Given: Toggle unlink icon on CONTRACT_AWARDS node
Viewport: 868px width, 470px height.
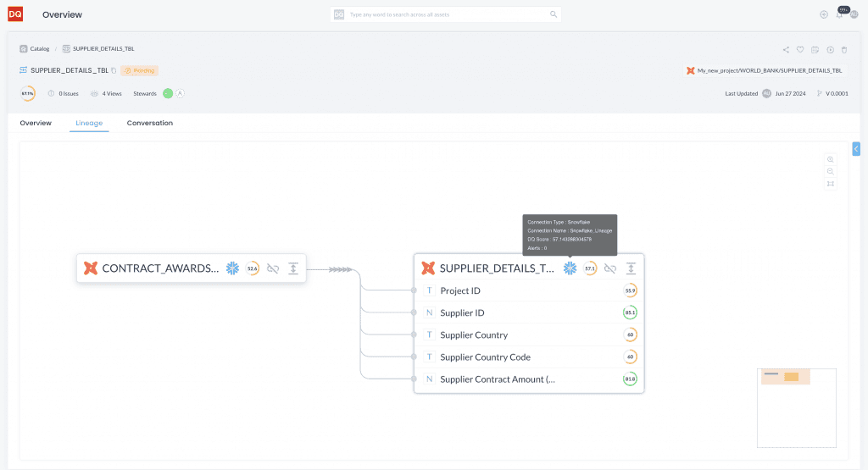Looking at the screenshot, I should tap(273, 268).
